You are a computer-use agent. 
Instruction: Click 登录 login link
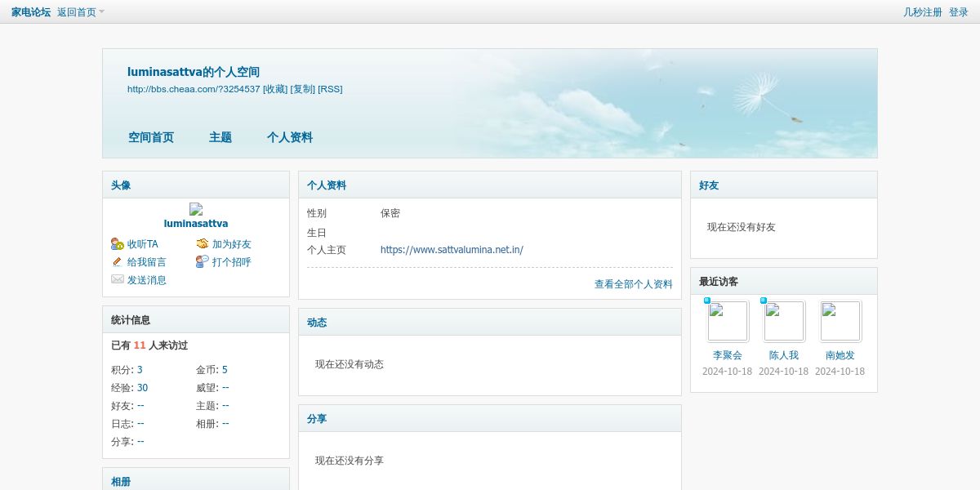click(x=959, y=12)
